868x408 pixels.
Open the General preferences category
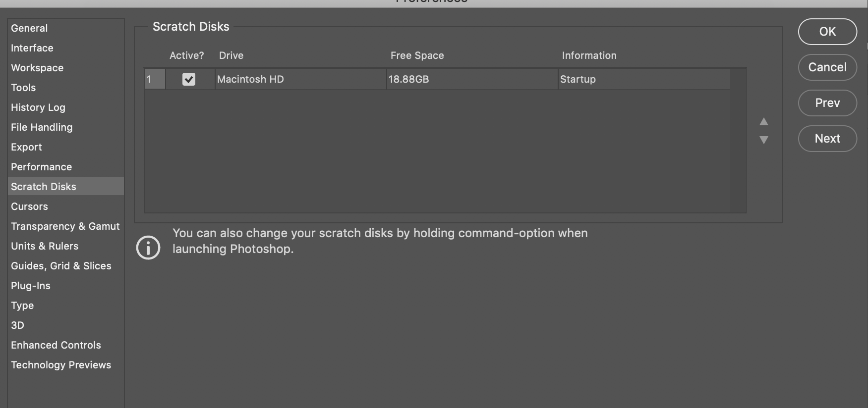pos(29,28)
